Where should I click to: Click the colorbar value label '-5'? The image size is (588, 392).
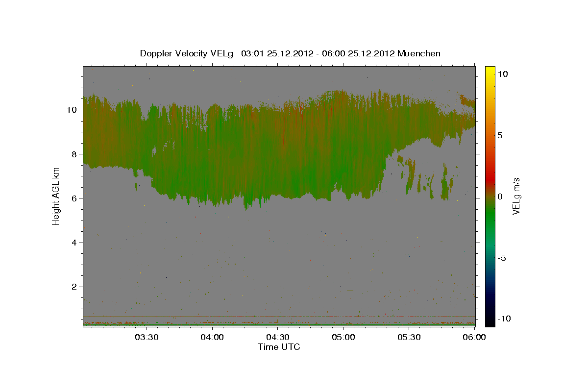click(x=502, y=258)
